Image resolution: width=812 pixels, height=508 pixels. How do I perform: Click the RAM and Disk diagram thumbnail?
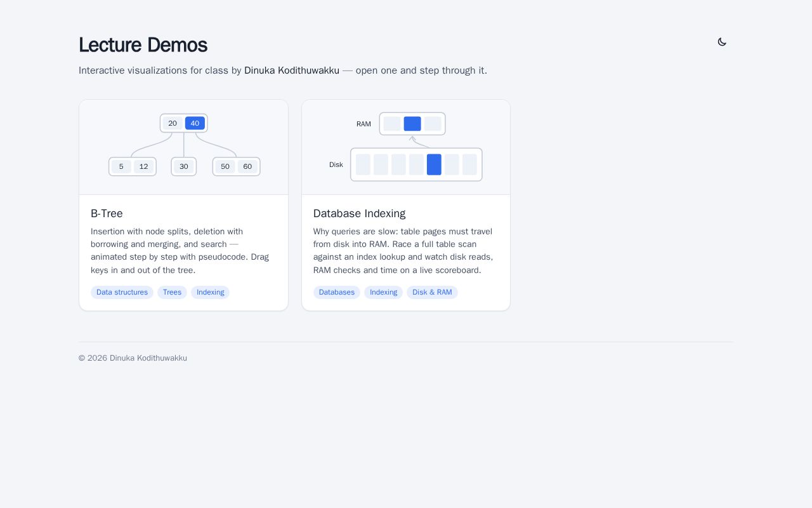click(406, 147)
